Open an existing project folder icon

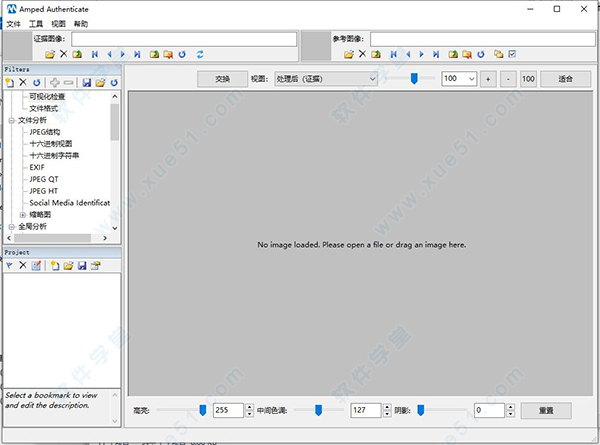pyautogui.click(x=68, y=265)
